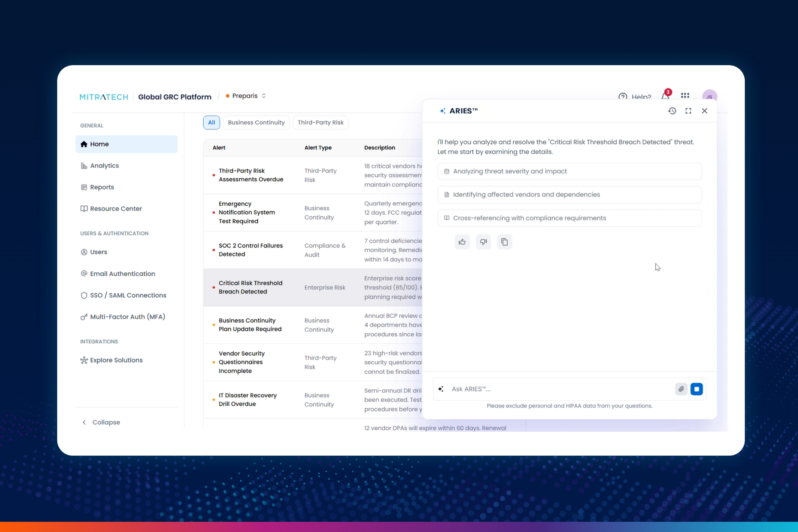Open IT Disaster Recovery Drill Overdue alert

click(x=248, y=400)
